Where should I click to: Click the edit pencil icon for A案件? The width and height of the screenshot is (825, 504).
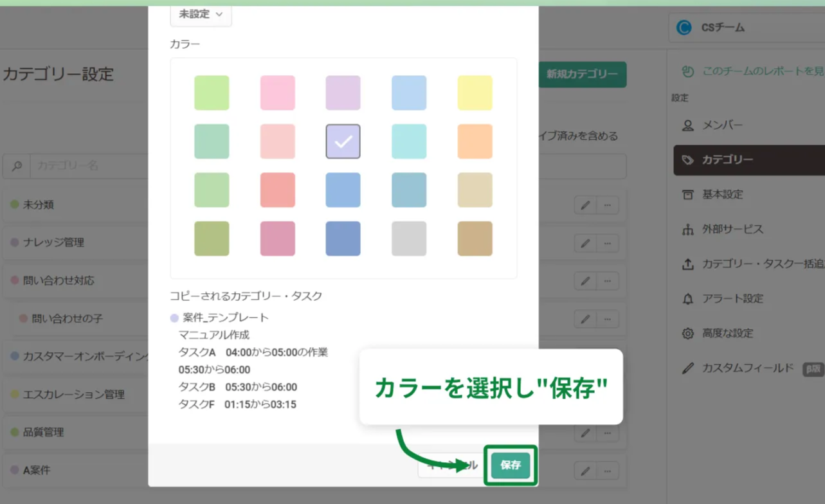click(x=585, y=470)
